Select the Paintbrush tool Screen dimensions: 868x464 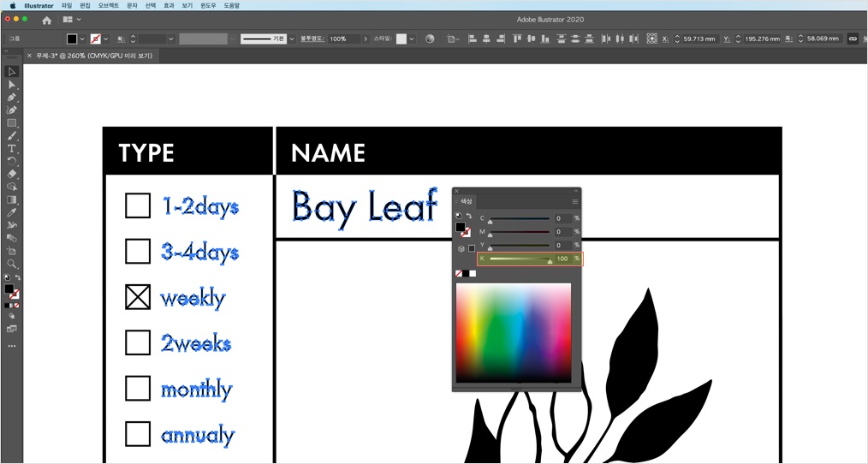(x=11, y=135)
